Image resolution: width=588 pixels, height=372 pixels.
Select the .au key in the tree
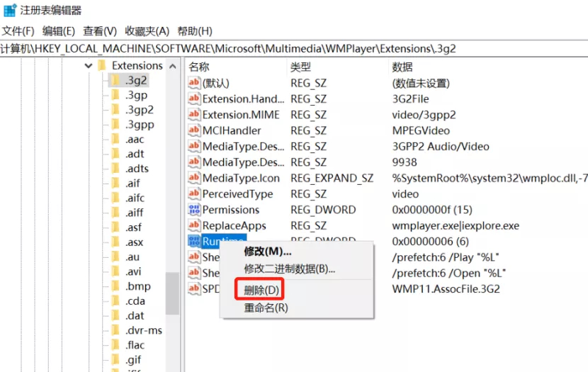pyautogui.click(x=132, y=257)
